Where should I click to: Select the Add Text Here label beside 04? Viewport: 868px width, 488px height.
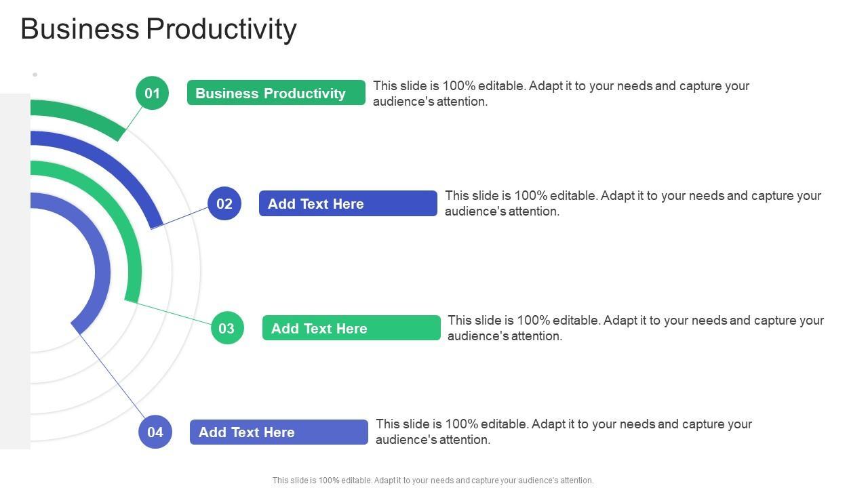pos(279,432)
